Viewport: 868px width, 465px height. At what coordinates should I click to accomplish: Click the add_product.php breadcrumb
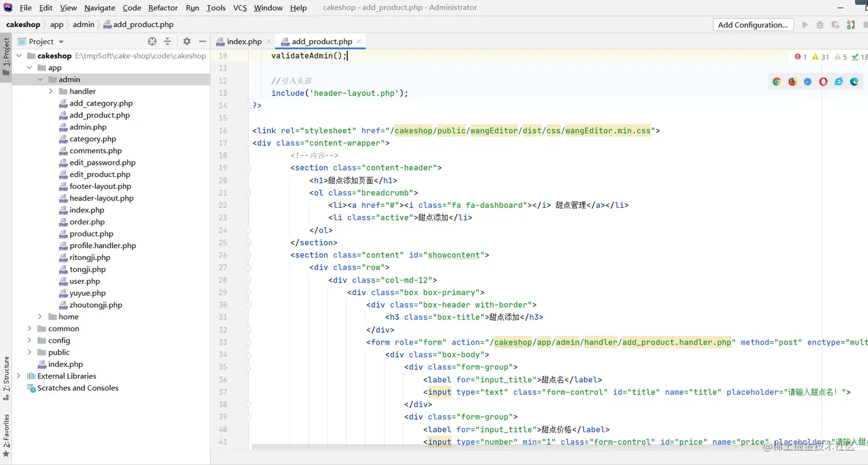point(138,25)
